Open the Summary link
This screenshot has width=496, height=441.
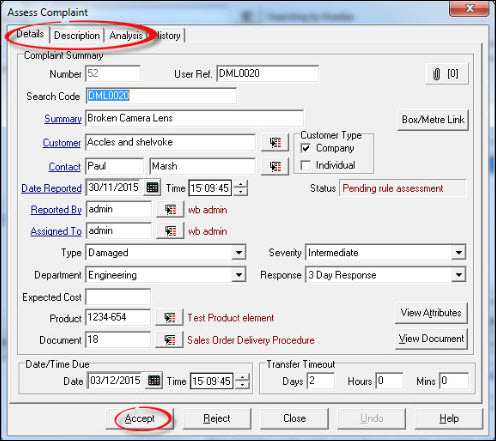(63, 119)
